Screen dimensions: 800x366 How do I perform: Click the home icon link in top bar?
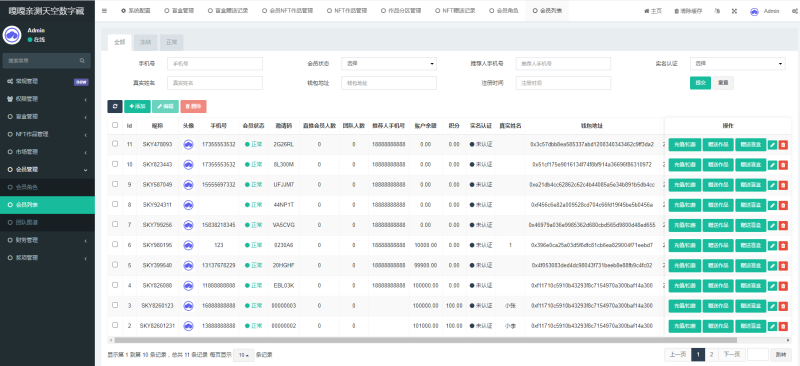653,11
